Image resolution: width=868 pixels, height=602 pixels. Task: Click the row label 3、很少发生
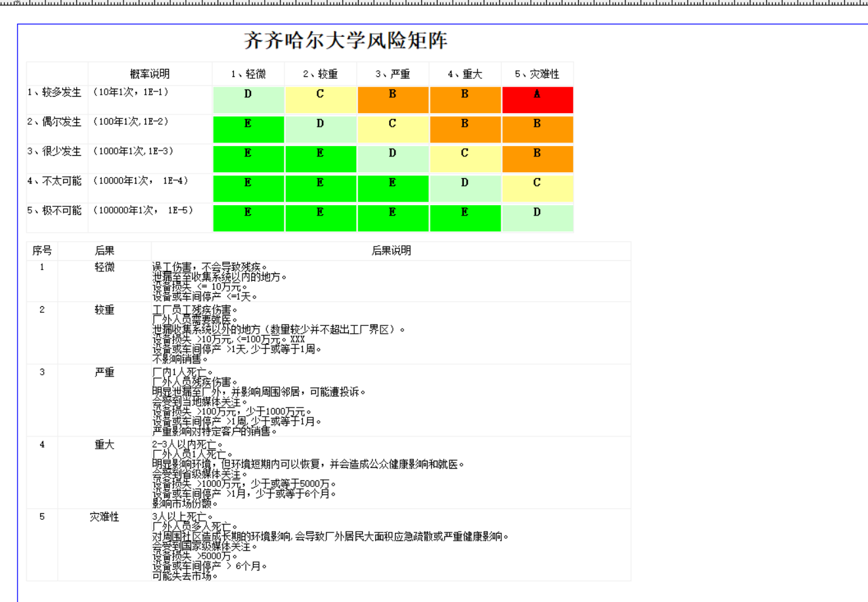pyautogui.click(x=55, y=151)
